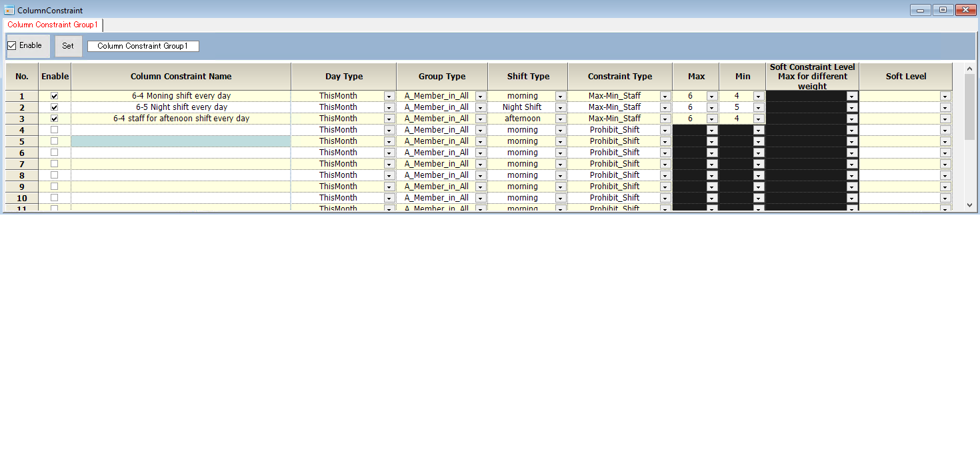Viewport: 980px width, 461px height.
Task: Open the Shift Type dropdown for row 2 Night Shift
Action: [x=561, y=107]
